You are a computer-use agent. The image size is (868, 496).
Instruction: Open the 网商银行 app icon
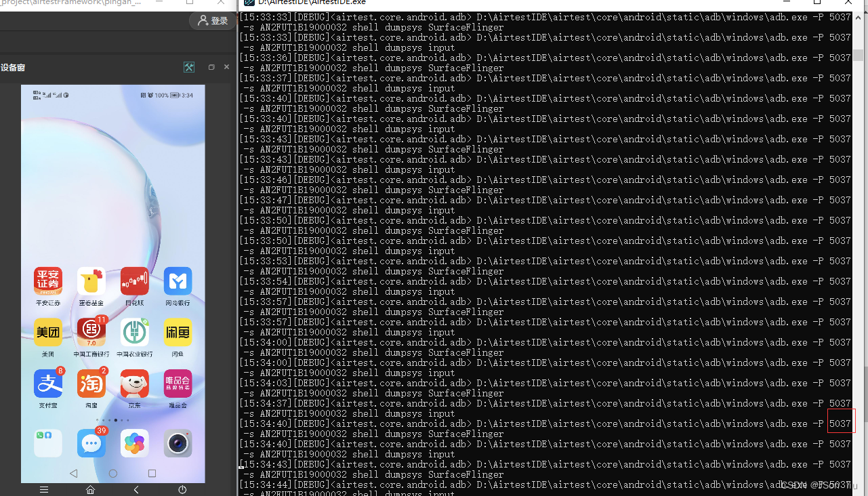(178, 281)
